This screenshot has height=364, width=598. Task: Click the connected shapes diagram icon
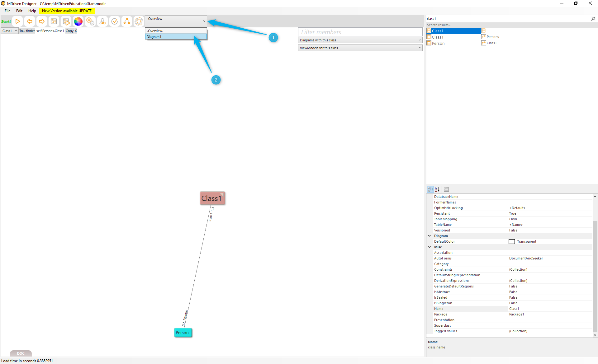[x=127, y=21]
